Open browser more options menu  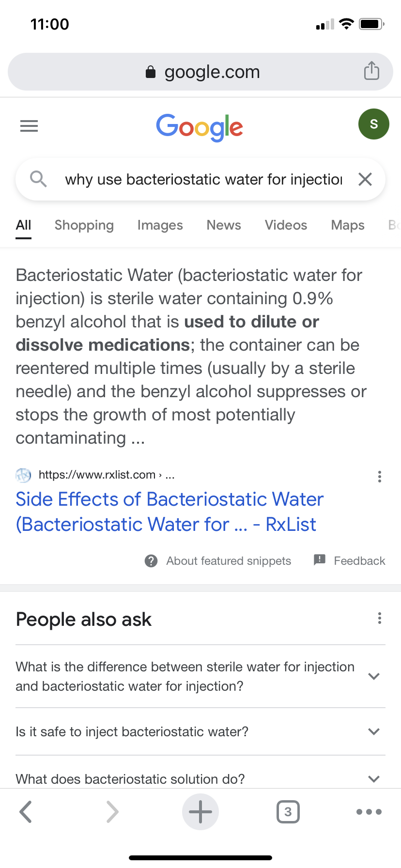[369, 812]
